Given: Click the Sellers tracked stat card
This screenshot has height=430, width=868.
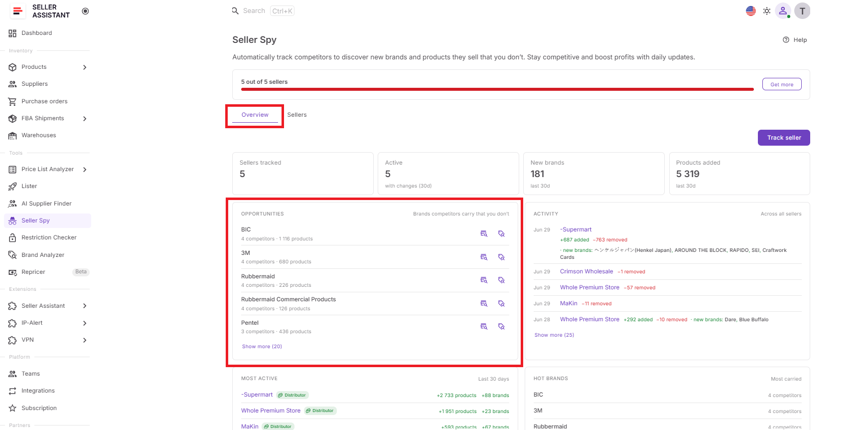Looking at the screenshot, I should point(303,174).
